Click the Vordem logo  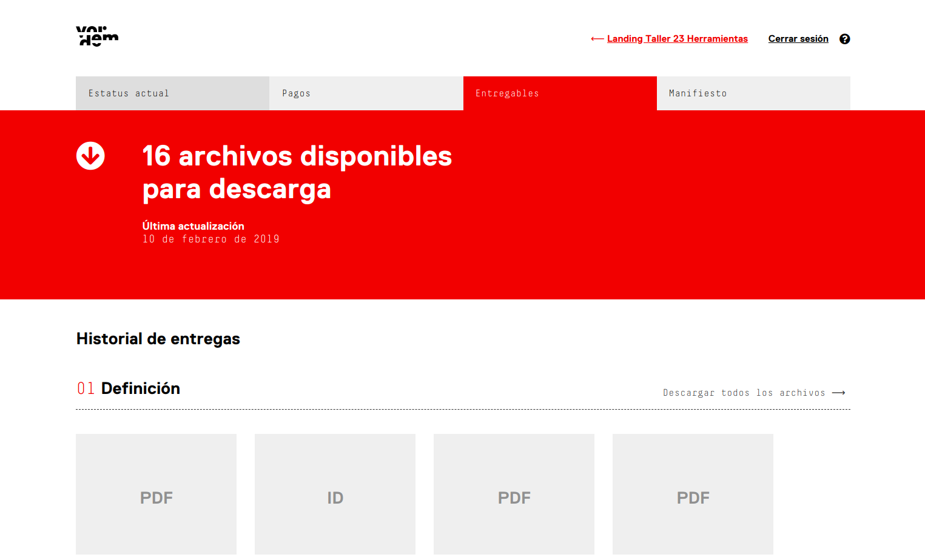point(97,36)
